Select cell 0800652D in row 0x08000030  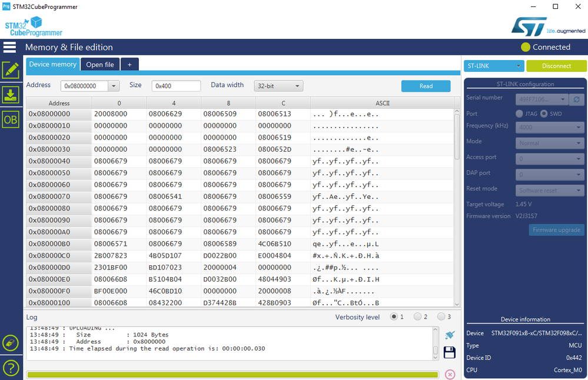click(x=283, y=149)
